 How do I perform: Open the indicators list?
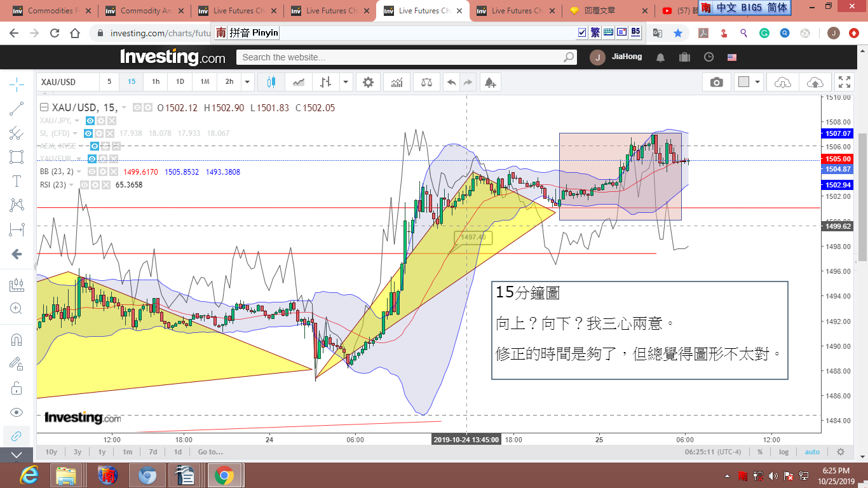pos(397,82)
